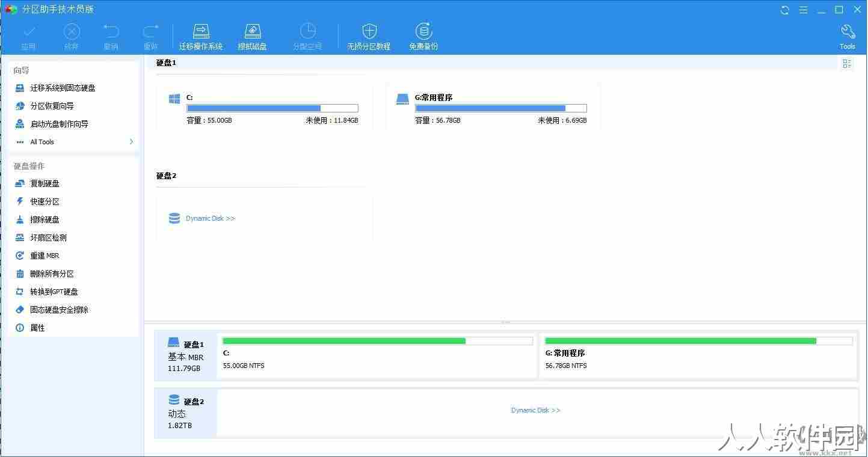Viewport: 868px width, 457px height.
Task: Select the 擦除硬盘 sidebar option
Action: pos(45,219)
